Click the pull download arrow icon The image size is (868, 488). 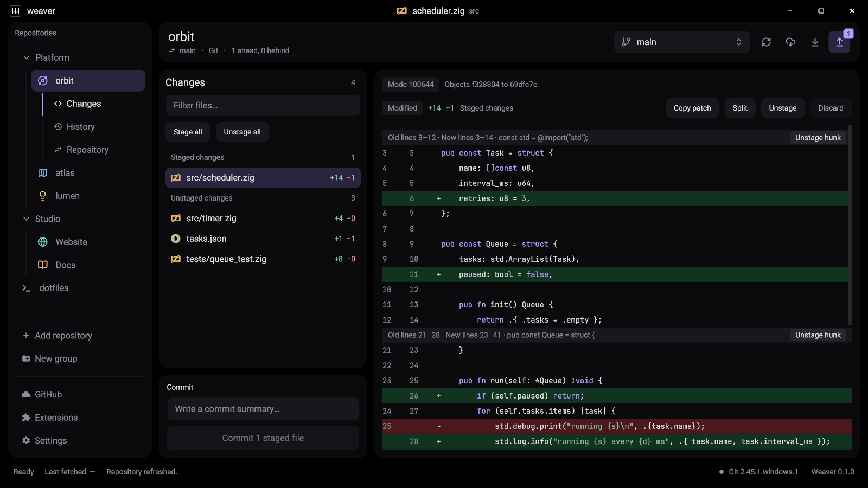(x=815, y=42)
